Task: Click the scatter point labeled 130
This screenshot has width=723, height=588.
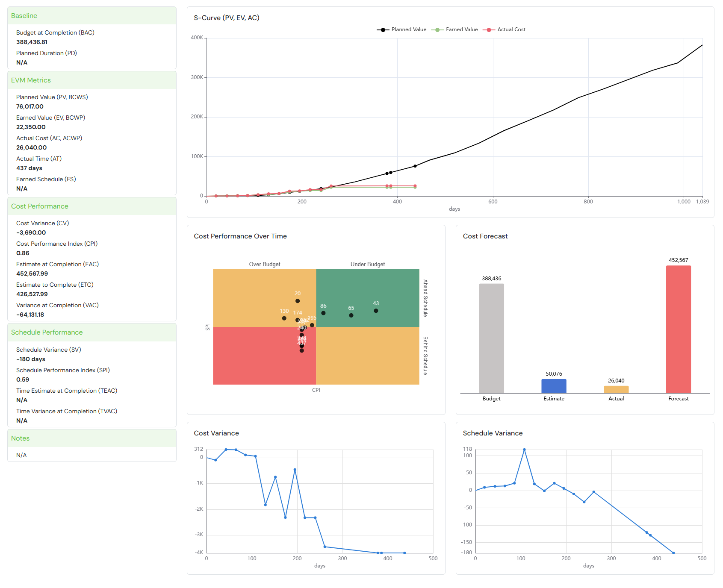Action: 284,318
